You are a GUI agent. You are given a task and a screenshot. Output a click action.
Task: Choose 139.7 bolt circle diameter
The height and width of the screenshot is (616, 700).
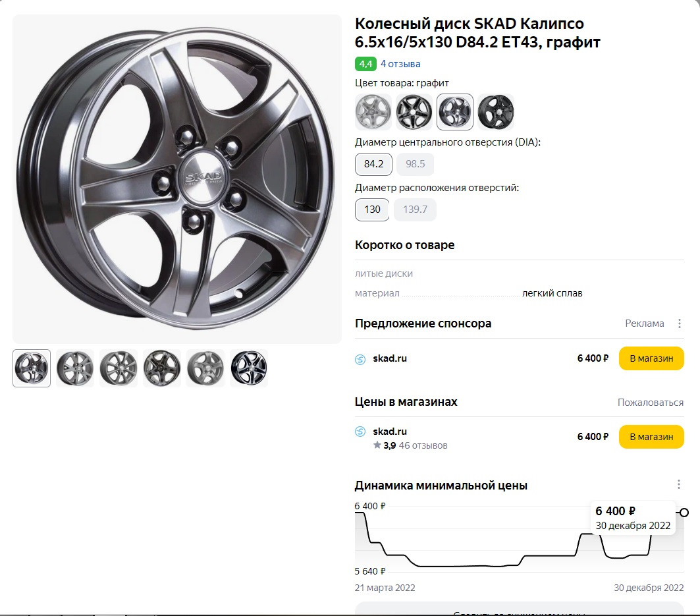(415, 210)
